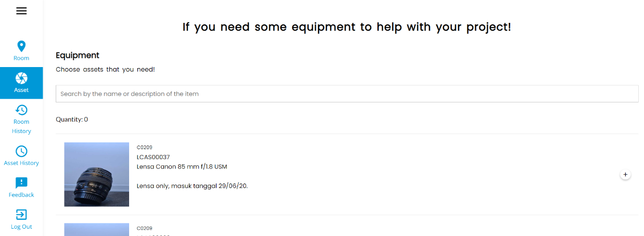Open the Canon 85 mm lens thumbnail
644x236 pixels.
[96, 174]
